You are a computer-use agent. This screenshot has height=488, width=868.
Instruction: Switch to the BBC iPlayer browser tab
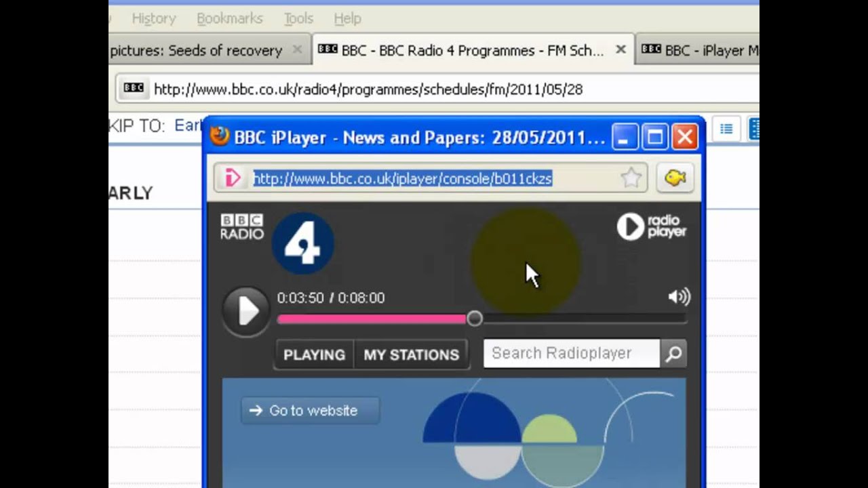pyautogui.click(x=699, y=50)
